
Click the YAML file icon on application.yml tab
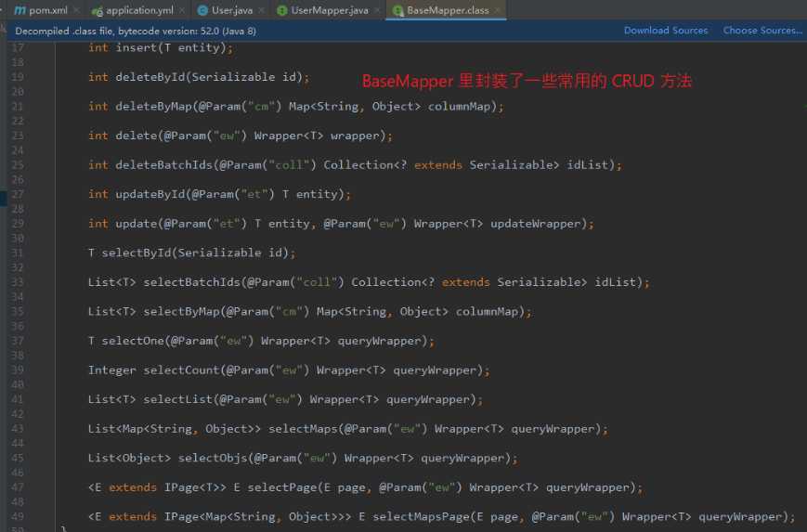97,10
